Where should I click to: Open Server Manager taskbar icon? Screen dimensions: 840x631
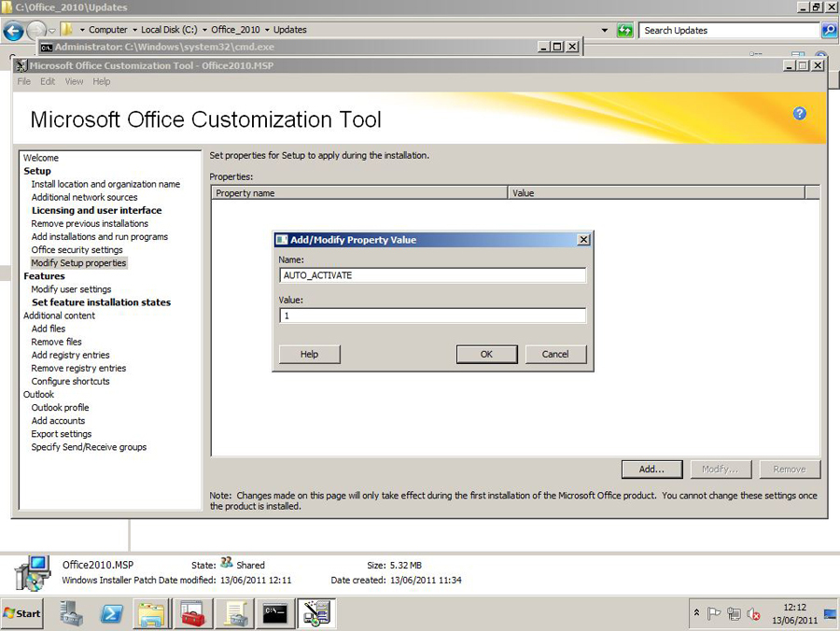pyautogui.click(x=71, y=613)
